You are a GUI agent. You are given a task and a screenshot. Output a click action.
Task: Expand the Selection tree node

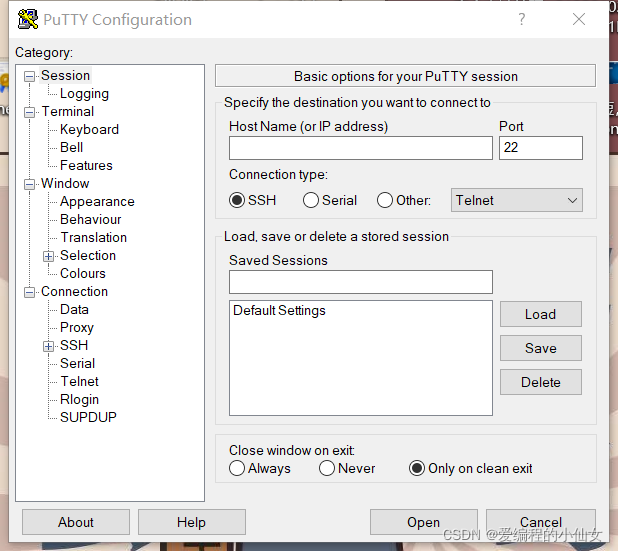[x=48, y=256]
